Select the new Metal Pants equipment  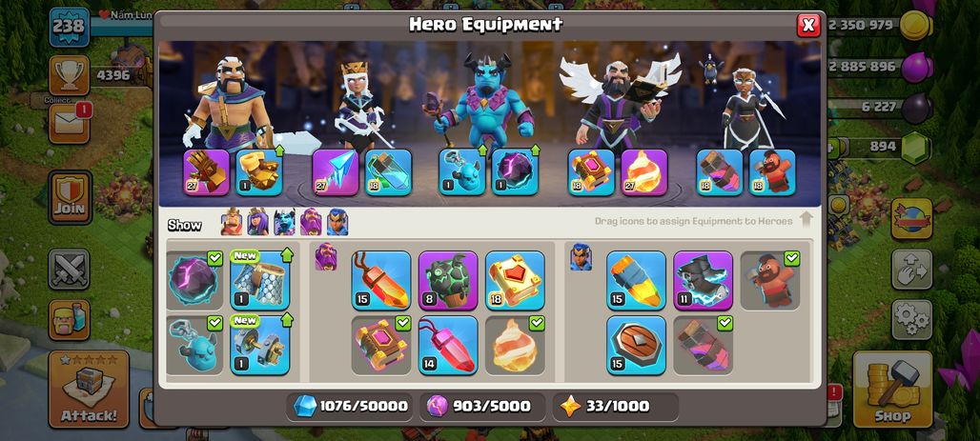coord(260,280)
